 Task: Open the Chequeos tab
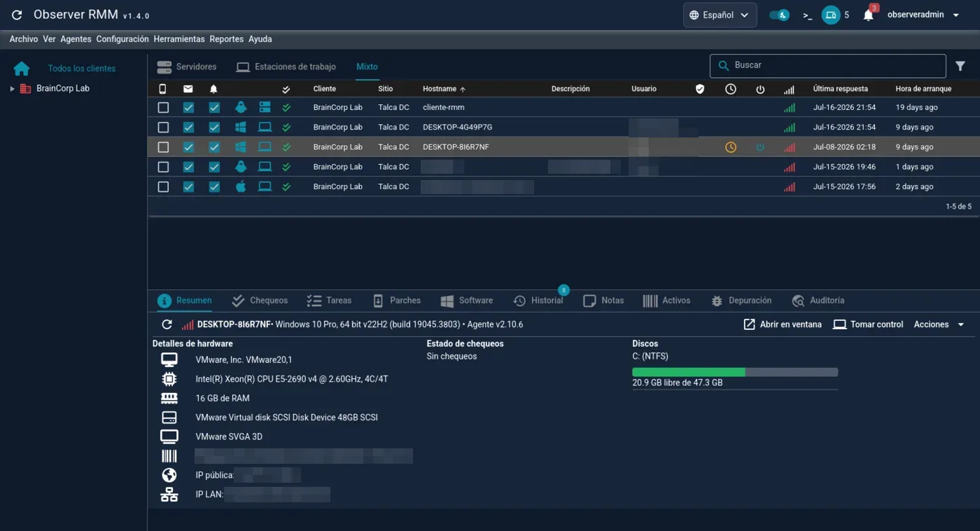260,301
